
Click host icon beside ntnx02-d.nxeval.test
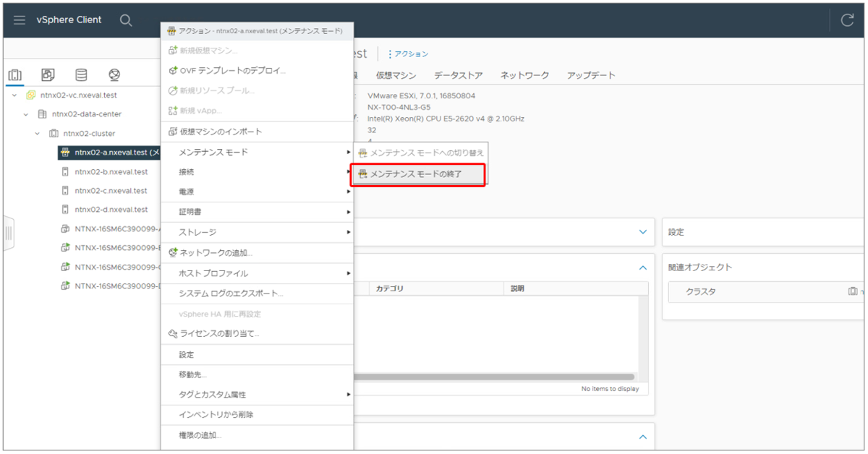(x=65, y=210)
